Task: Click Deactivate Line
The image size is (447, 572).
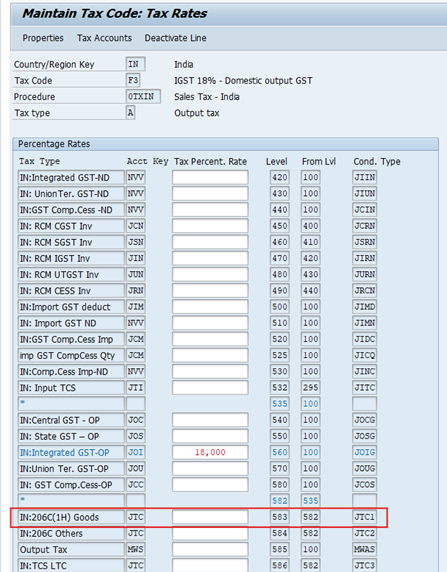Action: pyautogui.click(x=175, y=38)
